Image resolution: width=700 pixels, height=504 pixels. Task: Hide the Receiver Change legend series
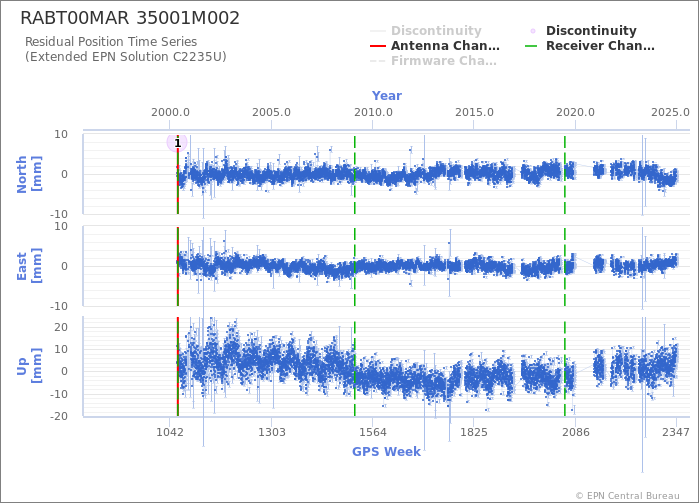point(590,46)
